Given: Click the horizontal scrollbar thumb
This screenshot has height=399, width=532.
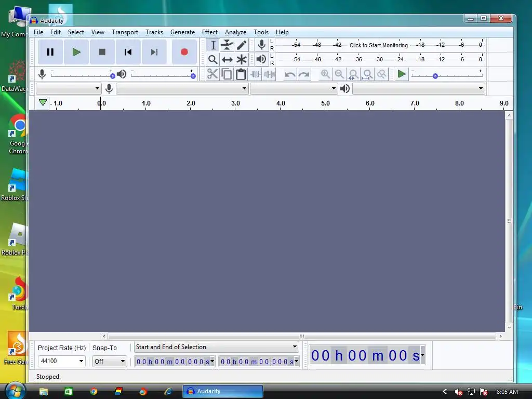Looking at the screenshot, I should [302, 336].
